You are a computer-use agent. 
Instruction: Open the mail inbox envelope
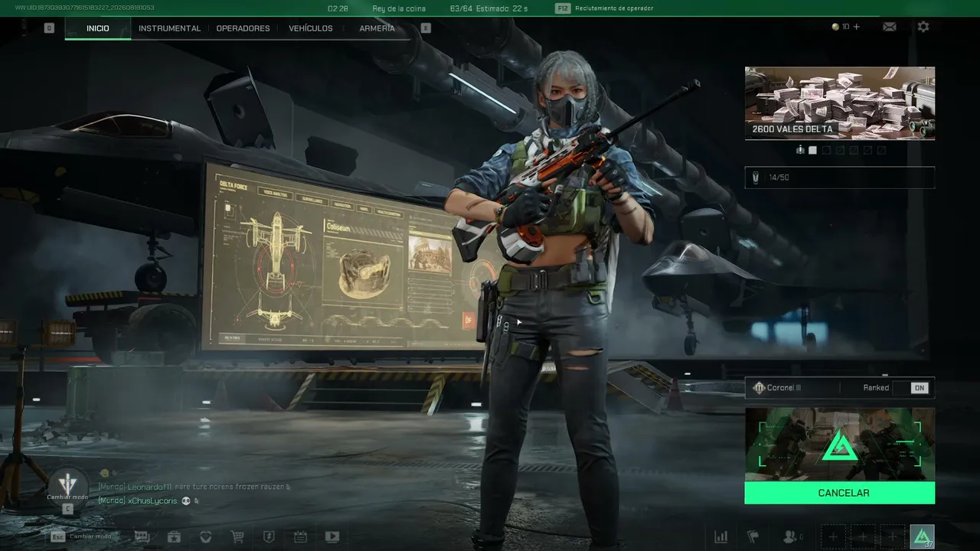(x=889, y=27)
